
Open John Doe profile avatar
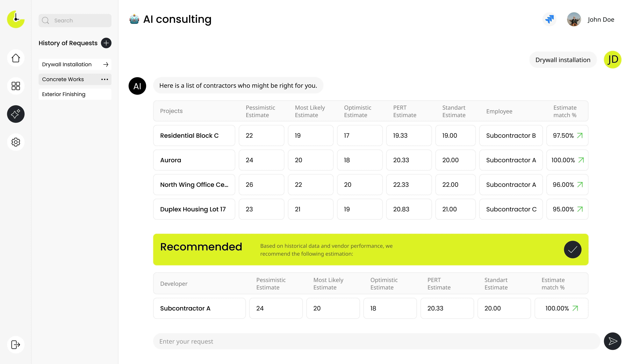point(574,19)
